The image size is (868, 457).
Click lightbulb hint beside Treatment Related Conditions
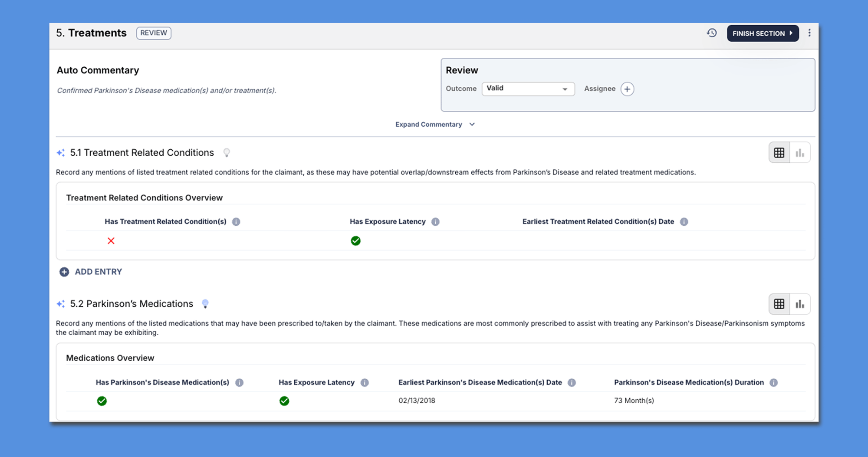tap(227, 153)
